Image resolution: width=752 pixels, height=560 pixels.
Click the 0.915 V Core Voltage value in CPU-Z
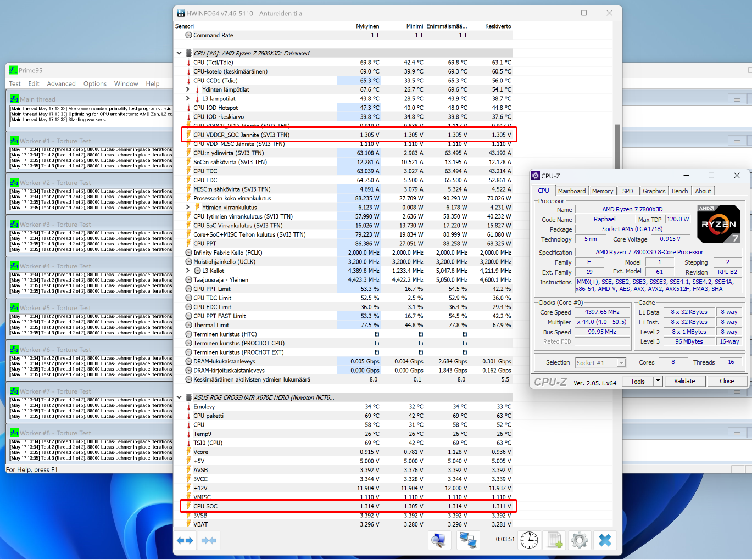(x=670, y=239)
